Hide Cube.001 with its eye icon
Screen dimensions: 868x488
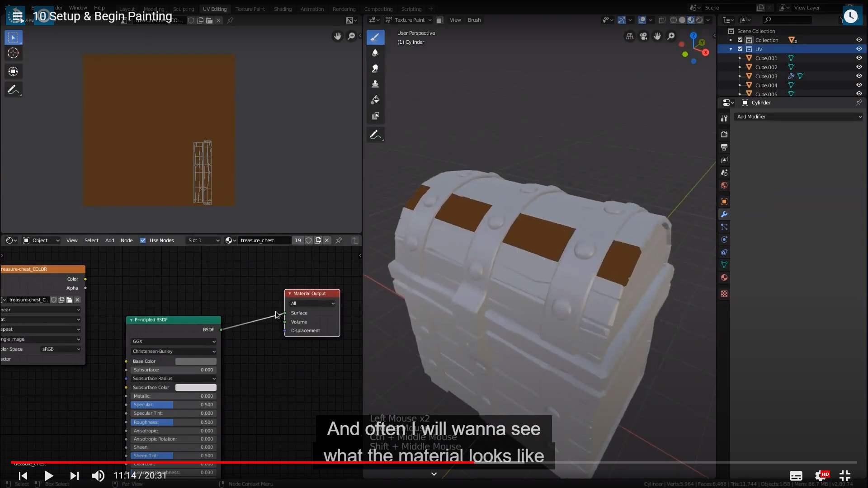coord(859,58)
